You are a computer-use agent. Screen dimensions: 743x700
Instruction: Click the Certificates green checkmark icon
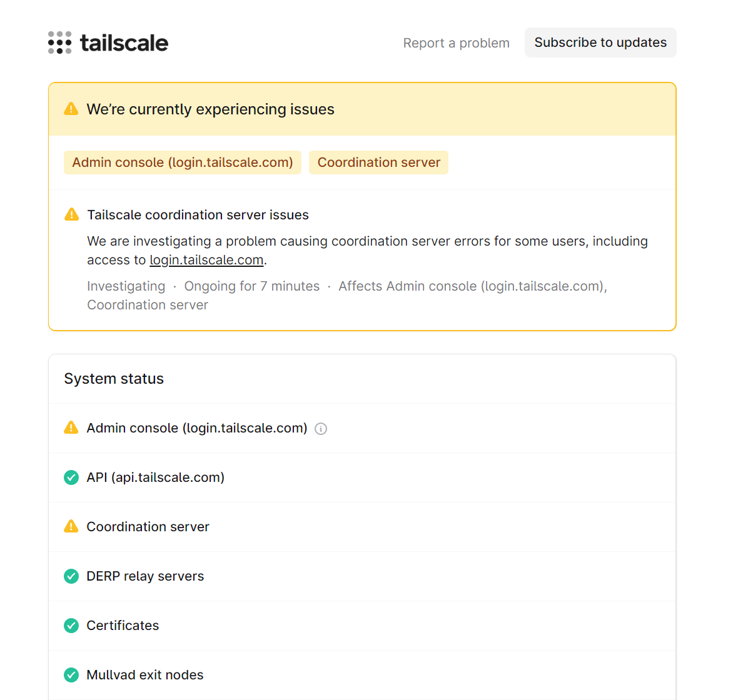pyautogui.click(x=71, y=625)
